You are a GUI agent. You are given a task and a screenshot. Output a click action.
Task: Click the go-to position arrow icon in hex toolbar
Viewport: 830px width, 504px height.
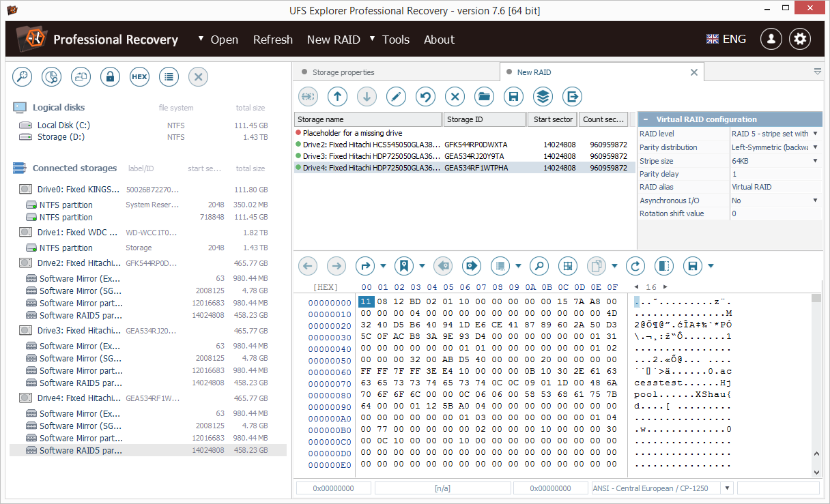coord(366,266)
